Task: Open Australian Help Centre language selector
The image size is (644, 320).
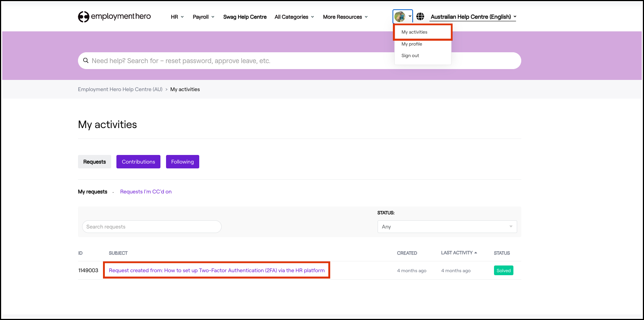Action: pyautogui.click(x=473, y=17)
